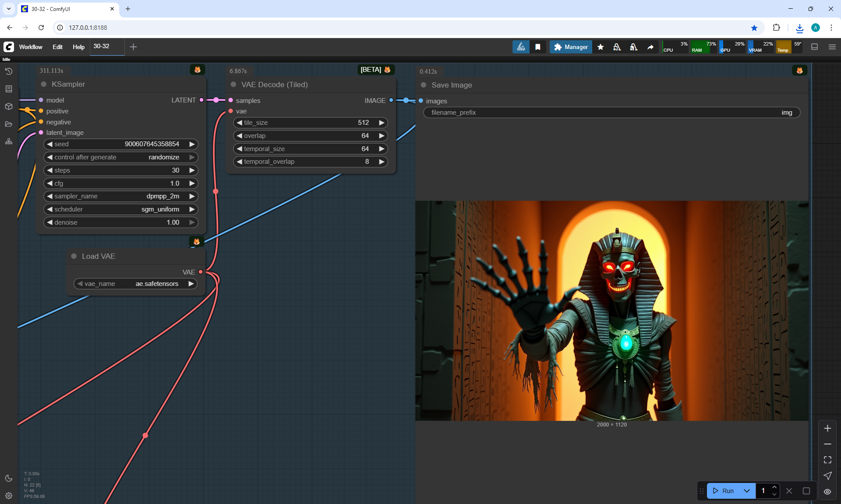Click the bookmark icon in top toolbar
This screenshot has height=504, width=841.
(537, 47)
